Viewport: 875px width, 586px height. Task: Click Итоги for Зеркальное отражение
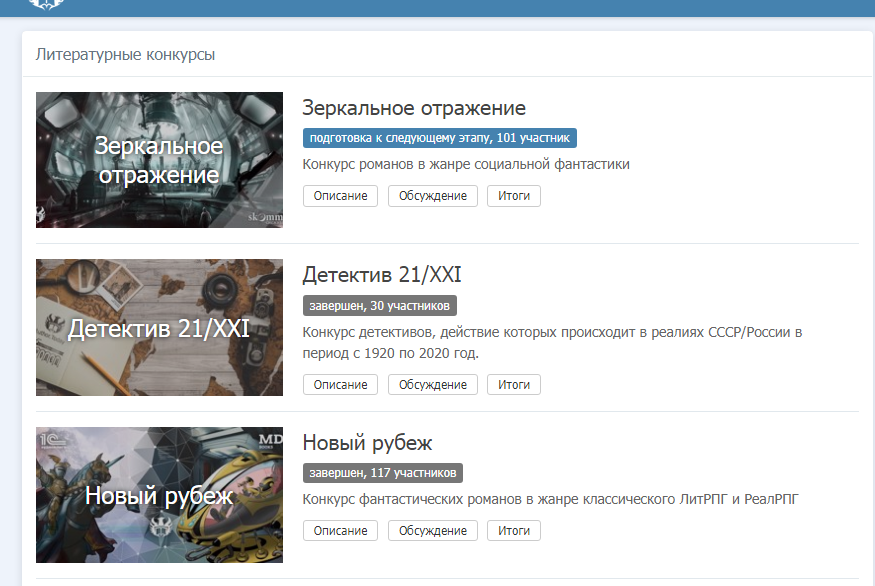[x=513, y=196]
